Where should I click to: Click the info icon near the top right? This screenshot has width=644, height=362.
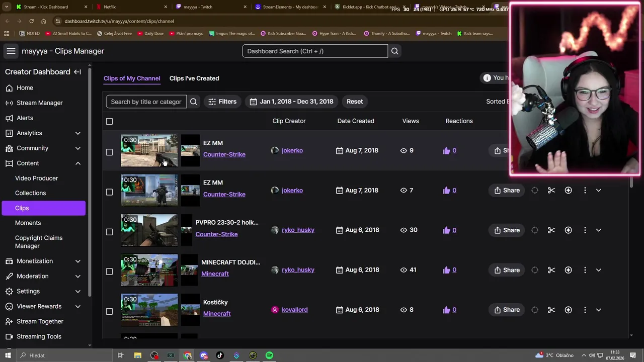click(487, 78)
